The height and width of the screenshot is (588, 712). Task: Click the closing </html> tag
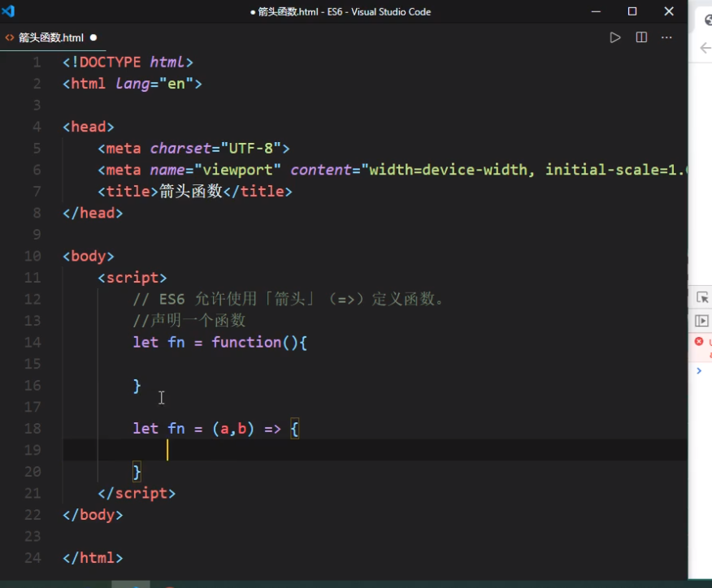[x=93, y=558]
